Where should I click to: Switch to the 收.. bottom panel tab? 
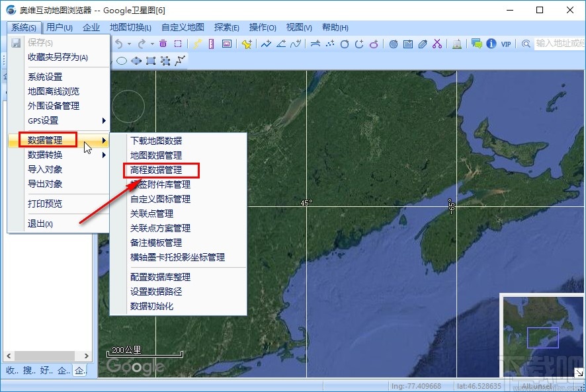click(x=12, y=370)
